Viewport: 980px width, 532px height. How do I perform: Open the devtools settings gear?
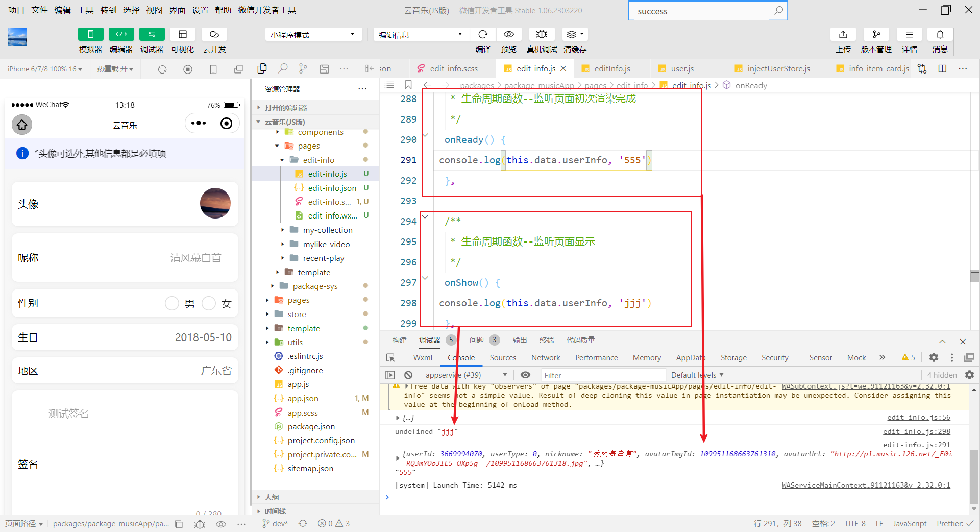pyautogui.click(x=934, y=357)
